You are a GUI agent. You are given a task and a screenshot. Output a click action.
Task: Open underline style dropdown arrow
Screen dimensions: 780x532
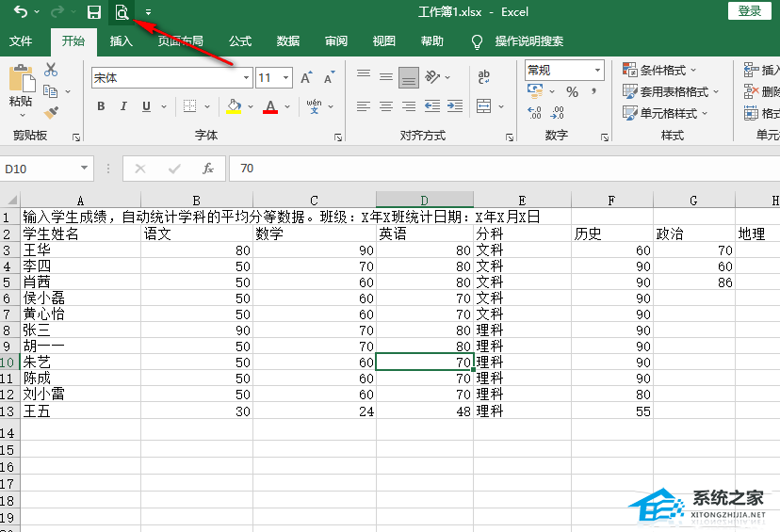point(164,106)
